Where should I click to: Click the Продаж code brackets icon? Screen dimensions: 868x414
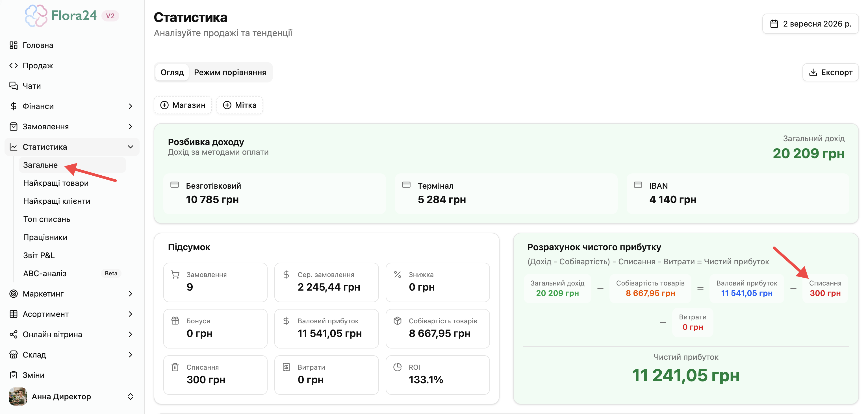click(x=14, y=65)
